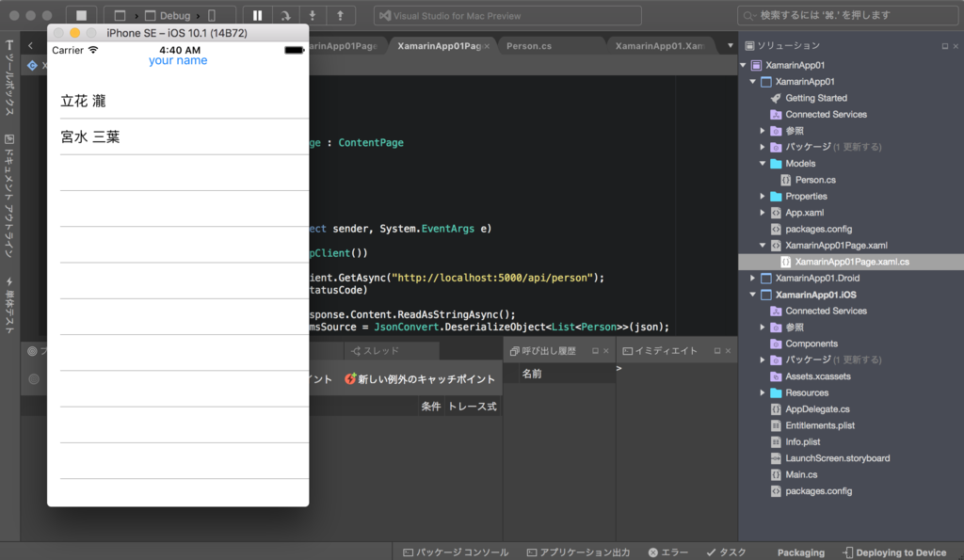Select XamarinApp01Page.xaml.cs file
964x560 pixels.
(851, 262)
